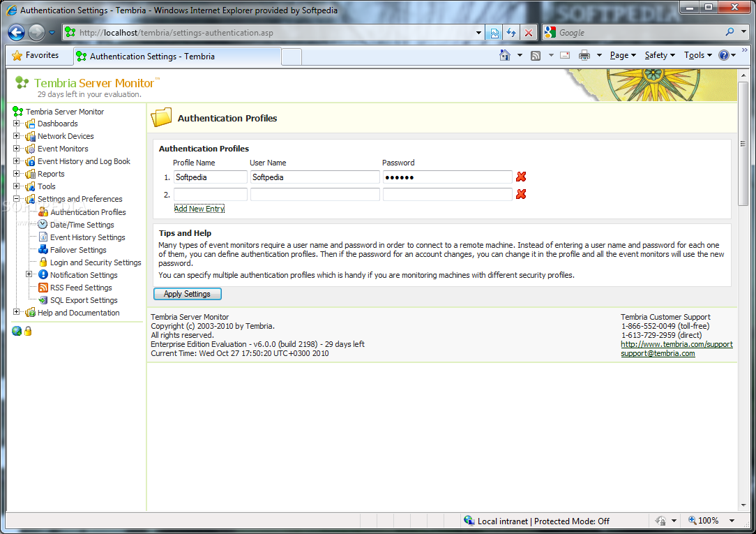
Task: Delete empty profile 2 with red X
Action: [521, 194]
